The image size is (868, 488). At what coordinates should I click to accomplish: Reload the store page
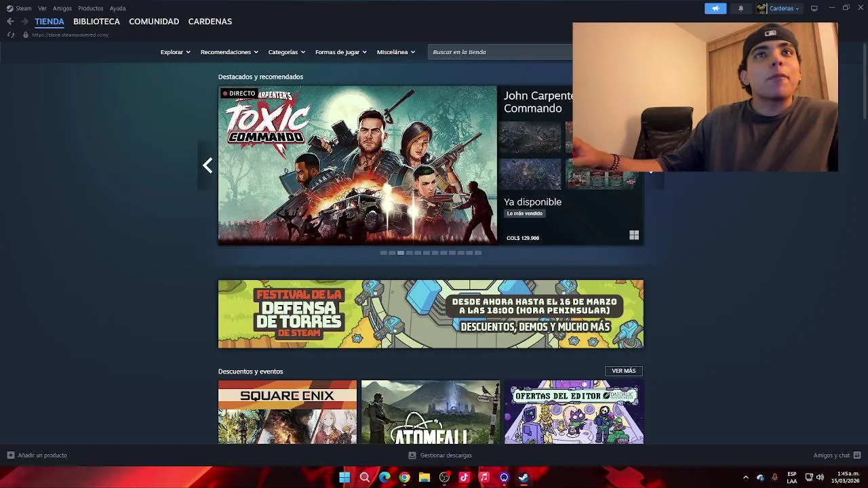pyautogui.click(x=10, y=35)
